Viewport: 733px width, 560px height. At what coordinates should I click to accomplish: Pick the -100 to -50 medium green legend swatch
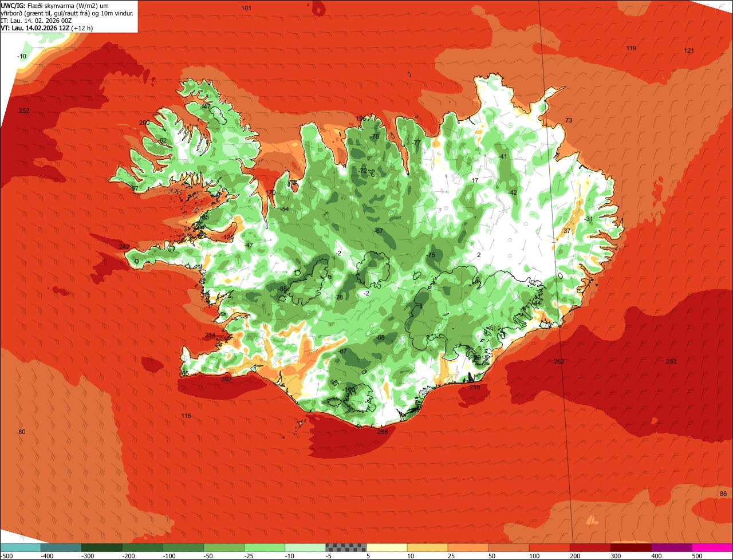coord(183,547)
